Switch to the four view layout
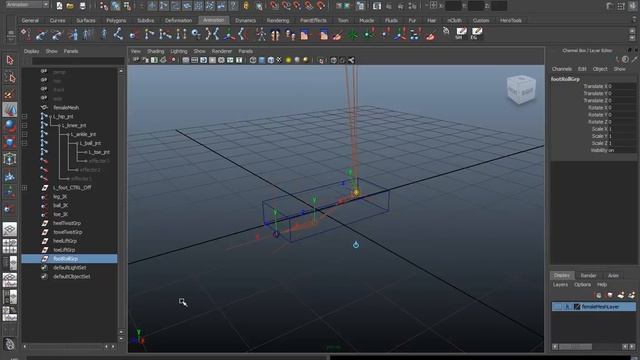Viewport: 640px width, 360px height. coord(10,246)
